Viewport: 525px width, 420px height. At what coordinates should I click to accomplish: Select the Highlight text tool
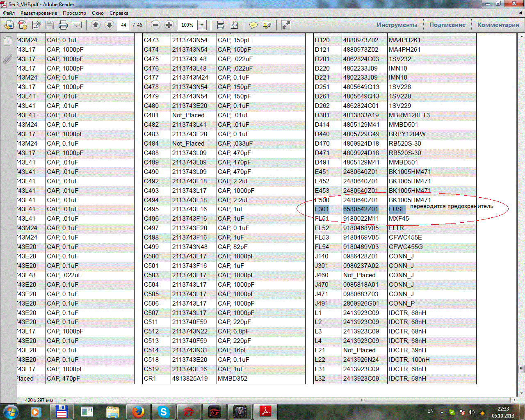[267, 25]
